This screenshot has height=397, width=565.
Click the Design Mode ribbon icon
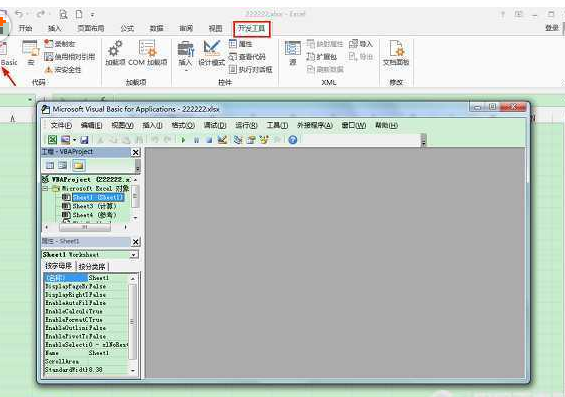[212, 53]
